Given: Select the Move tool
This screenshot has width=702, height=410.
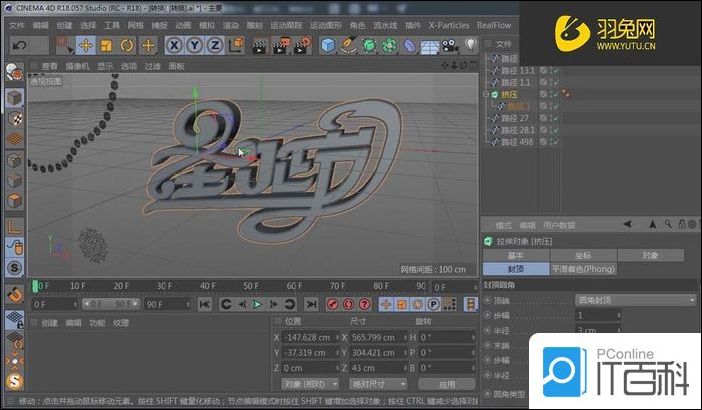Looking at the screenshot, I should coord(86,45).
